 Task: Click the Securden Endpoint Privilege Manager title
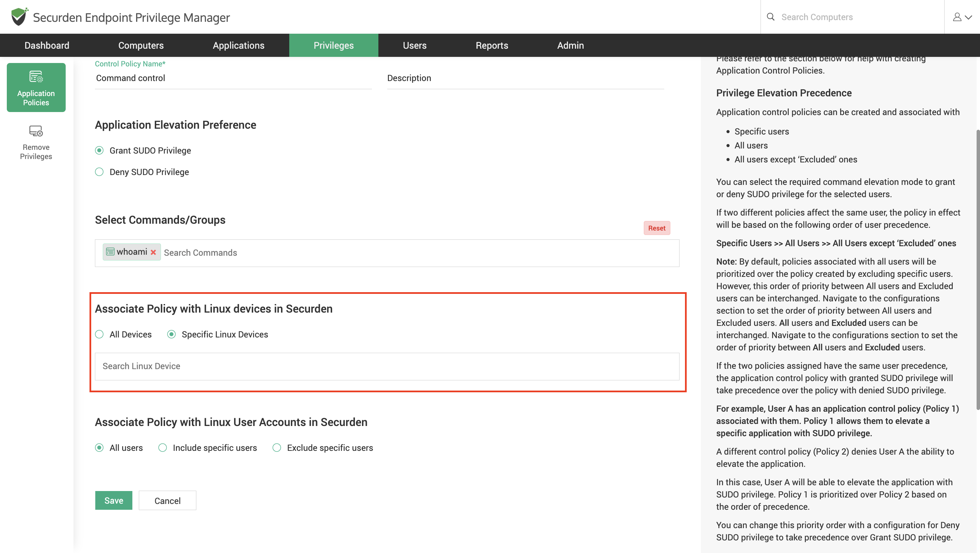[x=131, y=17]
